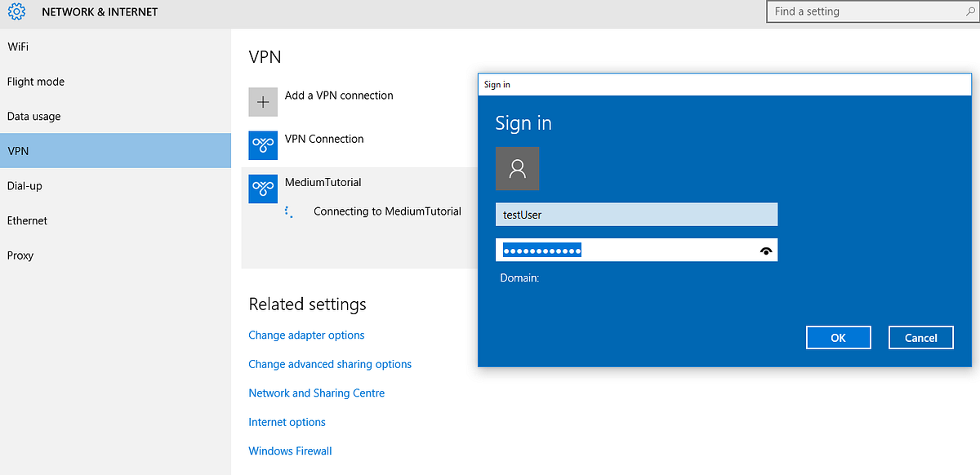
Task: Click the testUser username field
Action: (x=636, y=215)
